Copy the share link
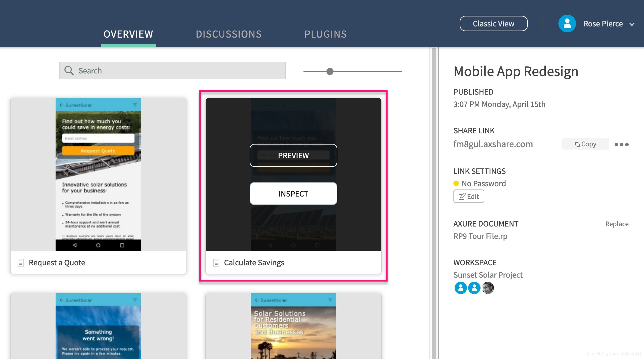The height and width of the screenshot is (359, 644). pyautogui.click(x=585, y=144)
